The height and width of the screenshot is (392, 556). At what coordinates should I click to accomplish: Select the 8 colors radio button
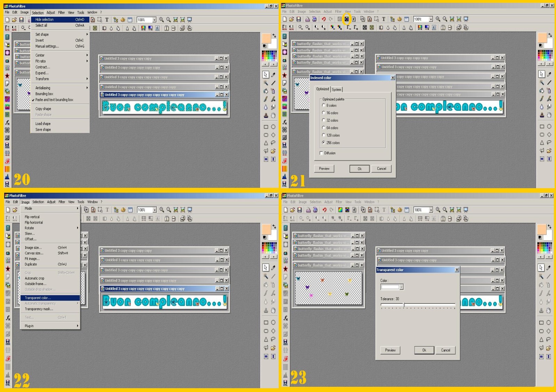pyautogui.click(x=324, y=105)
